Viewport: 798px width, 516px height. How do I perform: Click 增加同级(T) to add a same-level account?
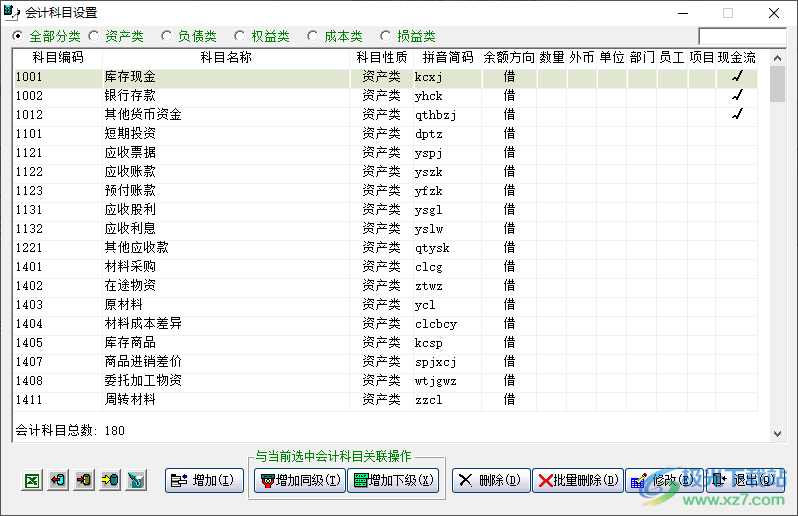coord(300,480)
